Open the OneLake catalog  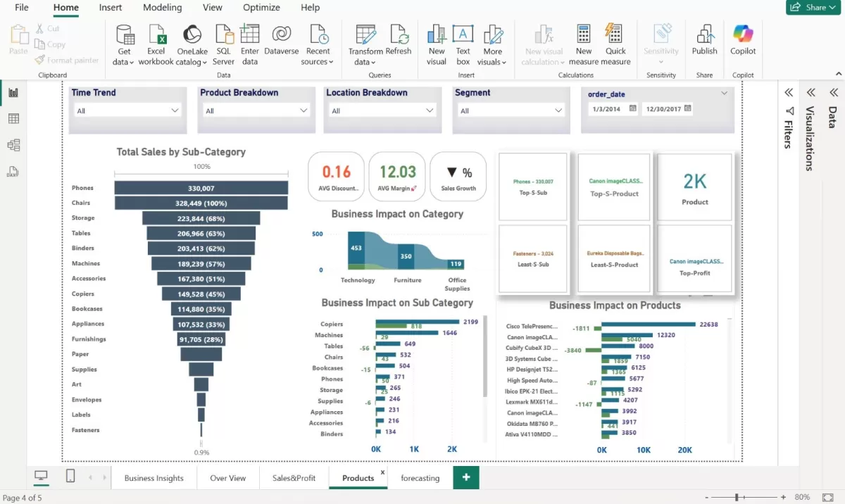click(x=192, y=42)
